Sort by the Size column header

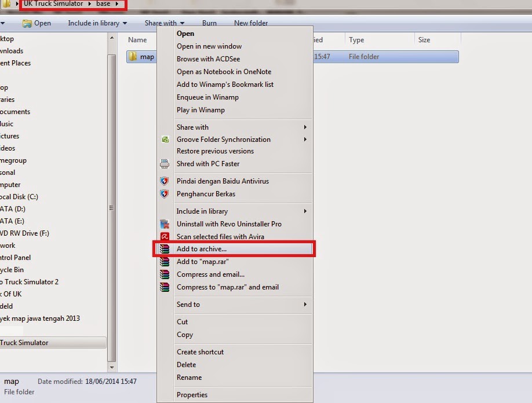pos(424,40)
